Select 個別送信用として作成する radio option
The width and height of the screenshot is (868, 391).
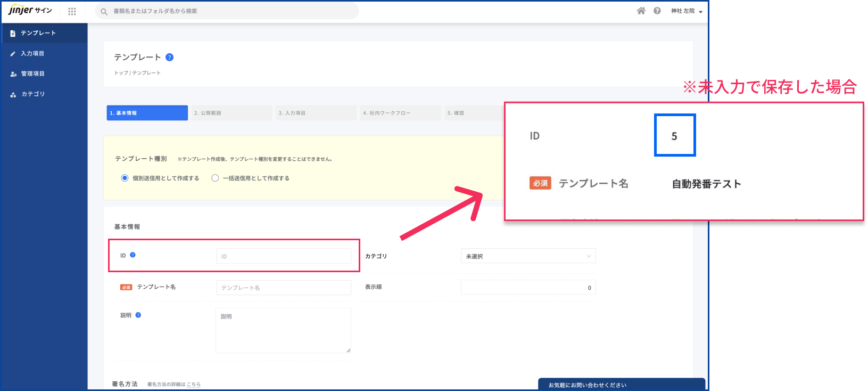(125, 178)
